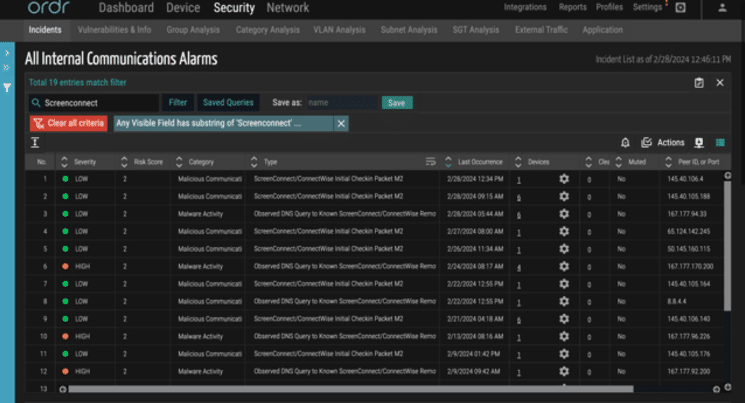This screenshot has height=403, width=745.
Task: Open device count link in row 1
Action: (x=518, y=180)
